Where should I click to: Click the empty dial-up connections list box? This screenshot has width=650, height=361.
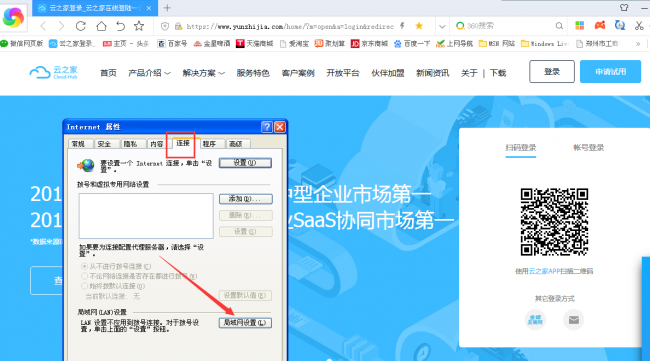pyautogui.click(x=146, y=216)
